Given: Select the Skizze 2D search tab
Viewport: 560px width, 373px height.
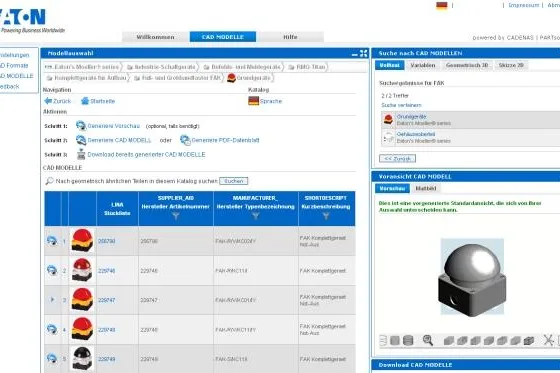Looking at the screenshot, I should tap(511, 65).
